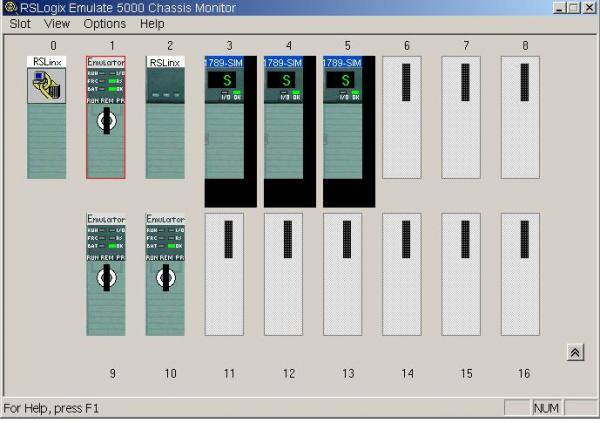Click the empty slot 15
600x423 pixels.
(x=461, y=274)
